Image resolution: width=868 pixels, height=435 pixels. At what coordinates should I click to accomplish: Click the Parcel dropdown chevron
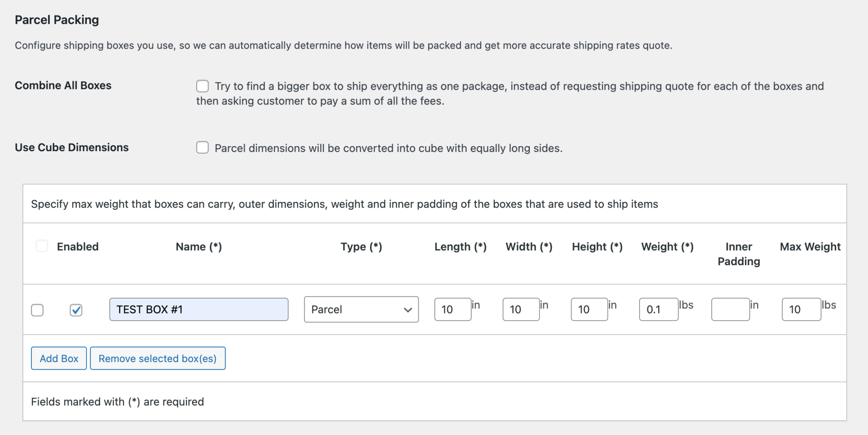click(407, 310)
